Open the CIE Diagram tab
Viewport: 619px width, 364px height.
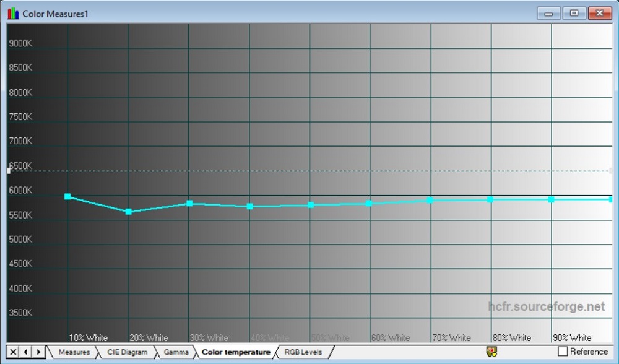[127, 352]
